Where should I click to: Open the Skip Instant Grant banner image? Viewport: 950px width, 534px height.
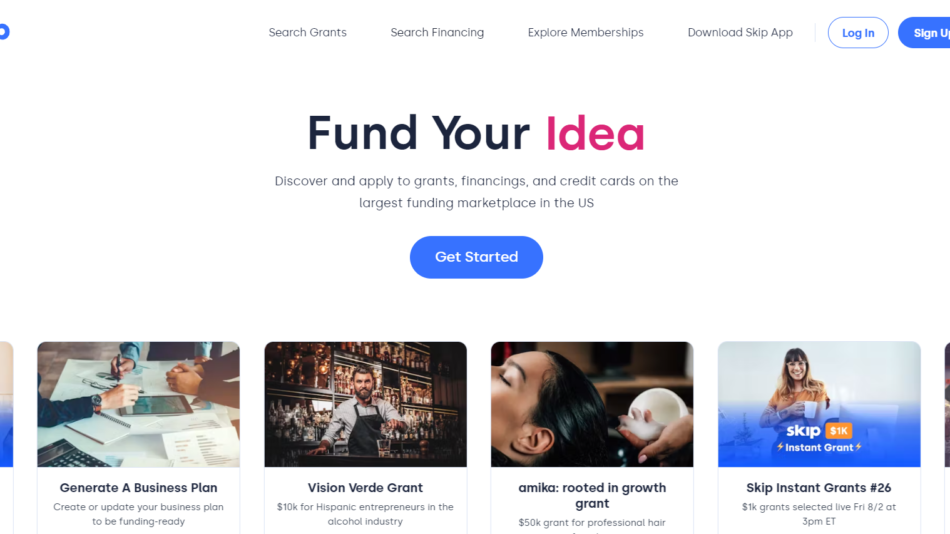[819, 404]
